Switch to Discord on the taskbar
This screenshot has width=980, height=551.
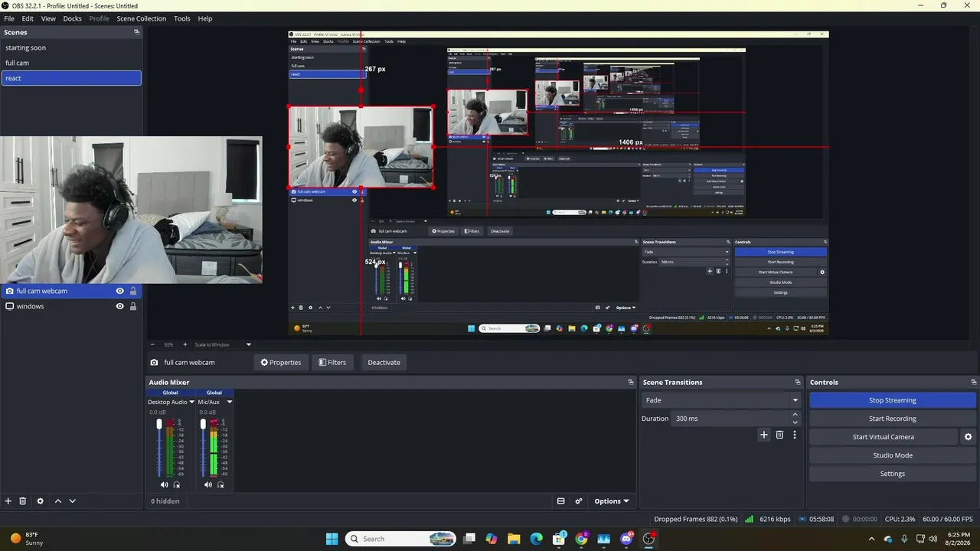(626, 539)
